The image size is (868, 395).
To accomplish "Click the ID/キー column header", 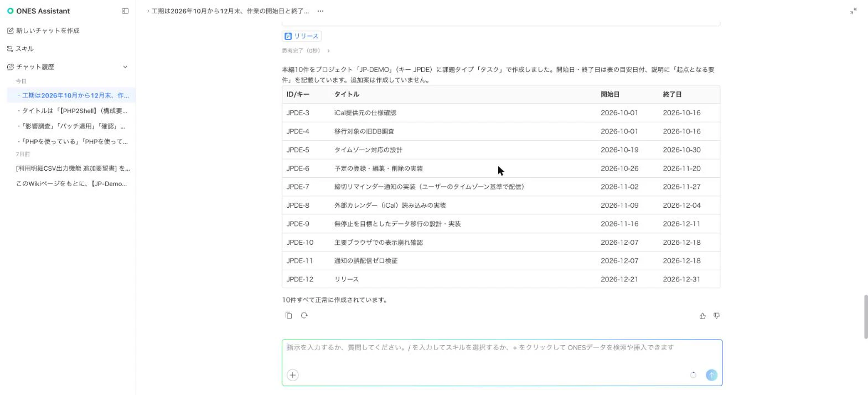I will (x=298, y=94).
